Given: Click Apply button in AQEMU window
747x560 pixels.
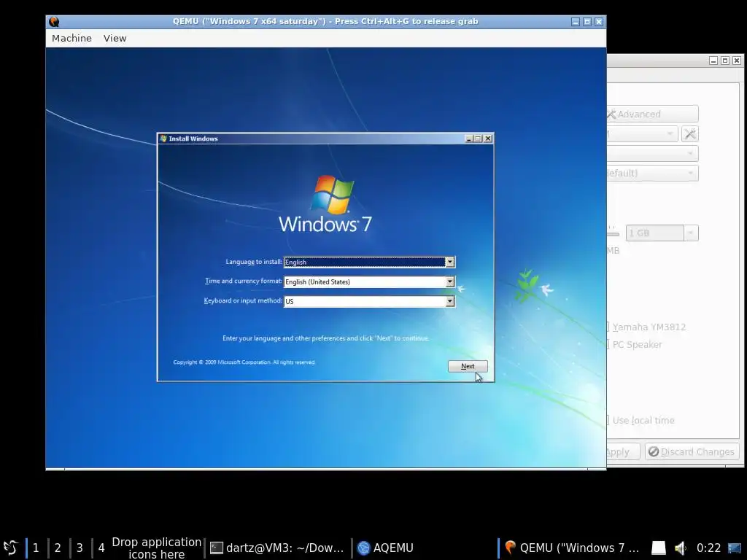Looking at the screenshot, I should point(623,451).
